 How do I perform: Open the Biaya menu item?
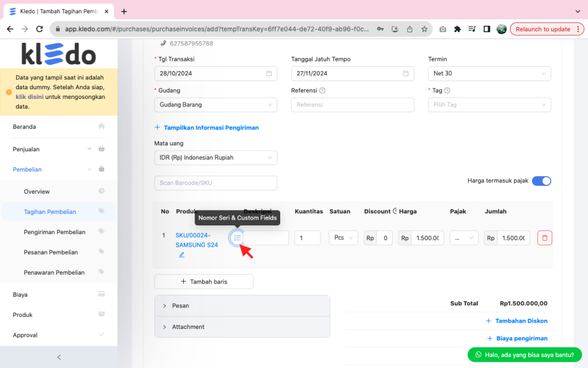(59, 294)
